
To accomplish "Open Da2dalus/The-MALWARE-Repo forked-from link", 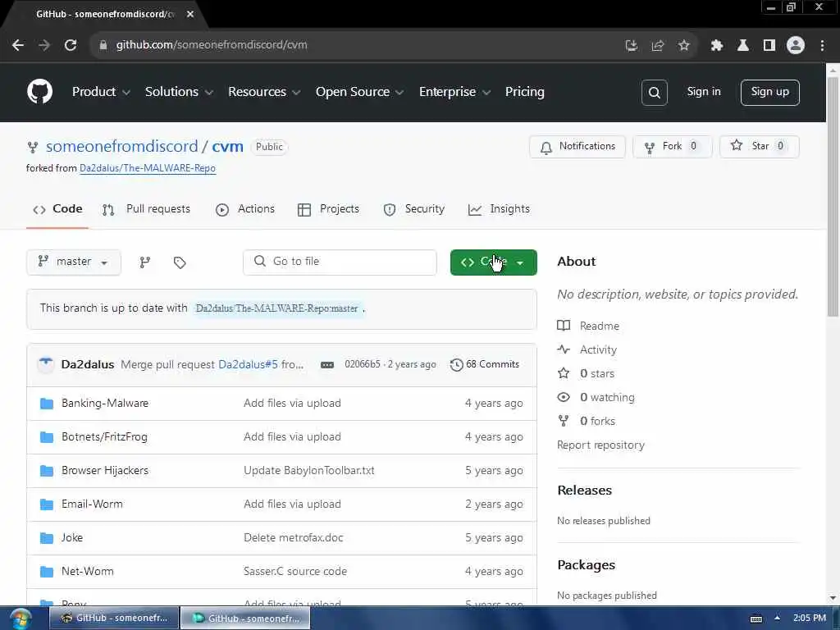I will pos(148,168).
